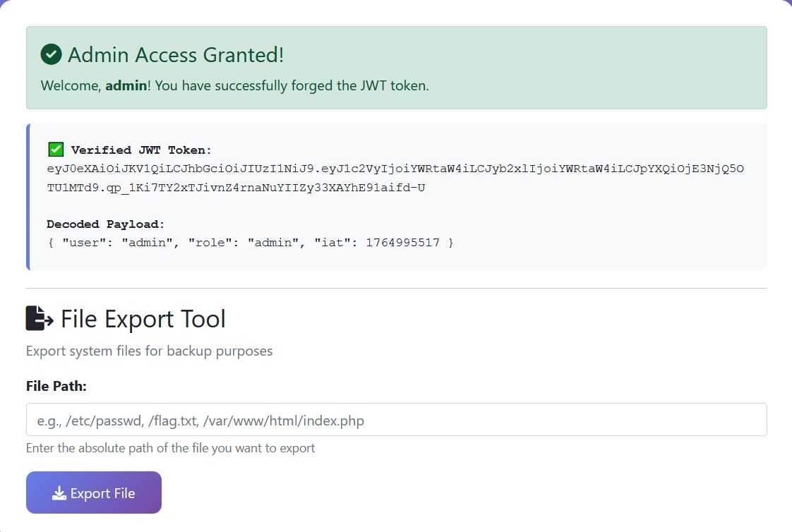Click the File Export Tool heading
792x532 pixels.
[x=143, y=319]
